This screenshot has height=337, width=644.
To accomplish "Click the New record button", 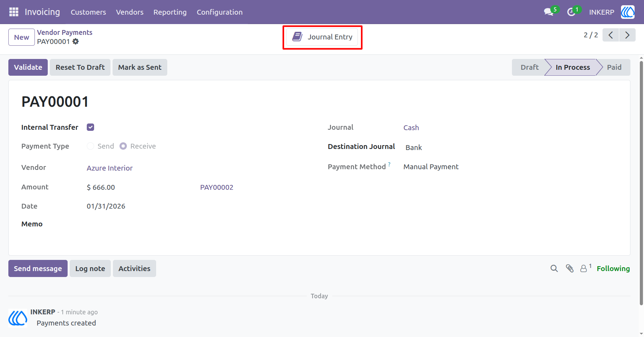I will (22, 37).
